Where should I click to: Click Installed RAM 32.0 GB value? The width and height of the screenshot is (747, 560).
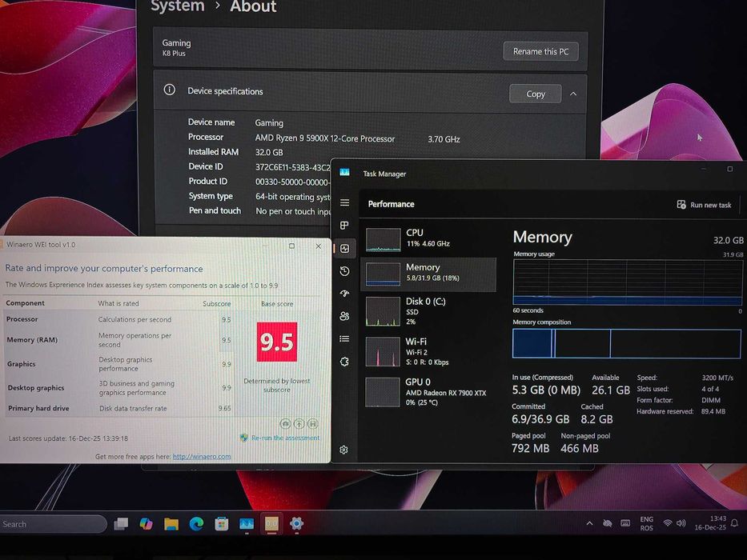269,152
